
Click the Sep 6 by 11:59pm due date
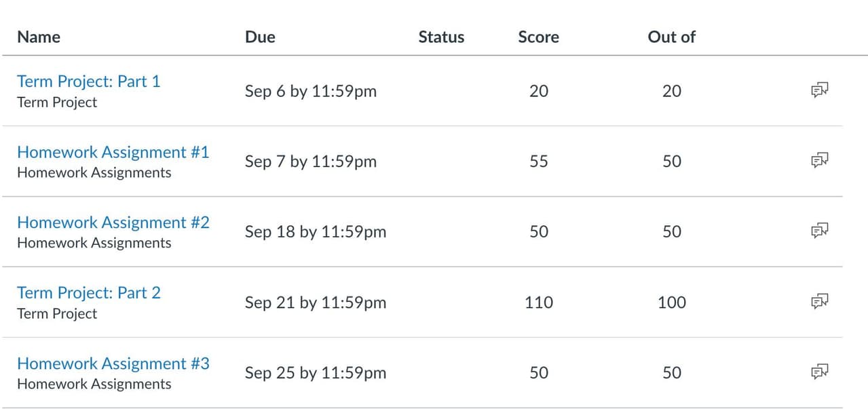click(x=311, y=91)
